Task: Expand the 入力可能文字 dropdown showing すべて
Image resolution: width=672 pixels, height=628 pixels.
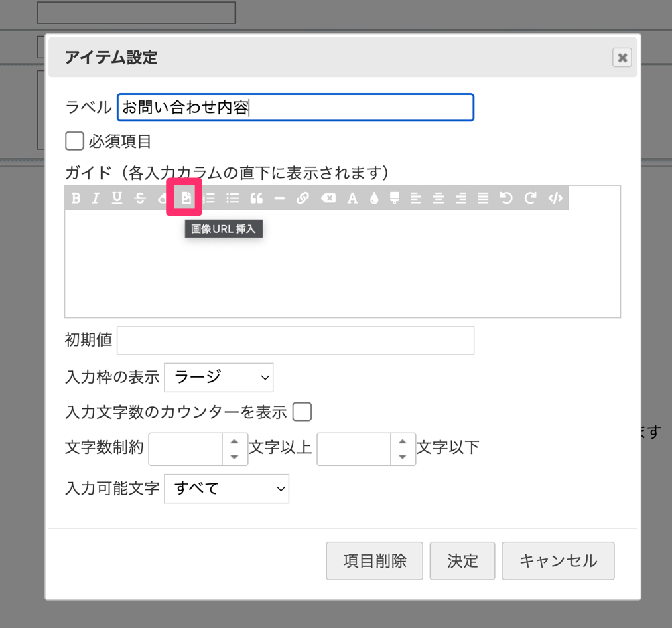Action: (226, 489)
